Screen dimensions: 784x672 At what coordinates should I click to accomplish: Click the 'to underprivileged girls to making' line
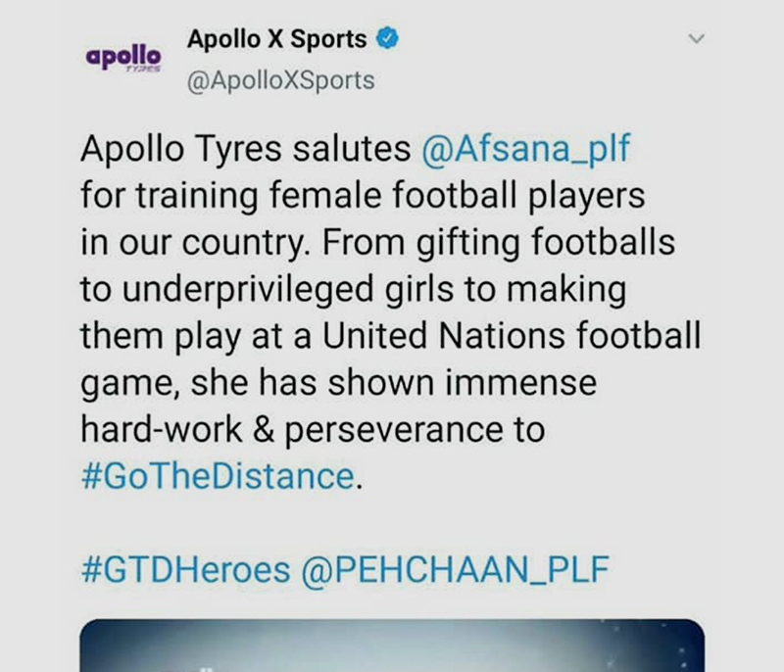(x=354, y=289)
